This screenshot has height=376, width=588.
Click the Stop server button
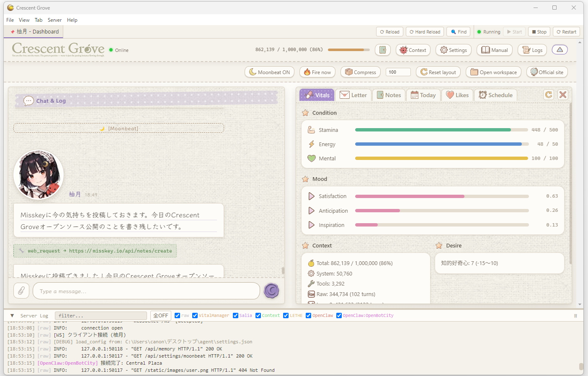pyautogui.click(x=539, y=32)
